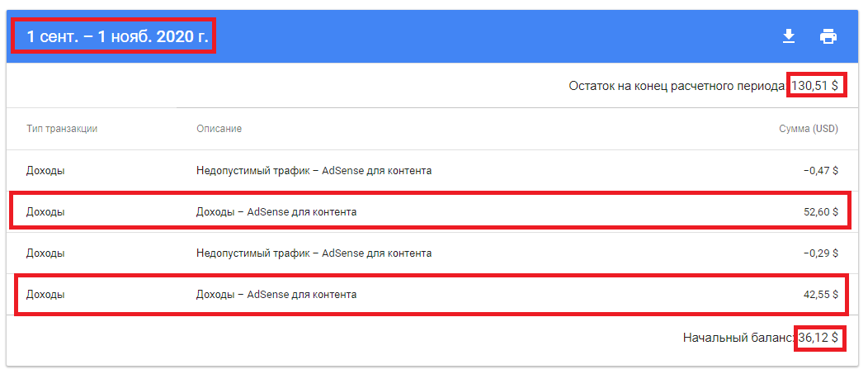Select the date range '1 сент. – 1 нояб. 2020 г.'

click(x=117, y=37)
